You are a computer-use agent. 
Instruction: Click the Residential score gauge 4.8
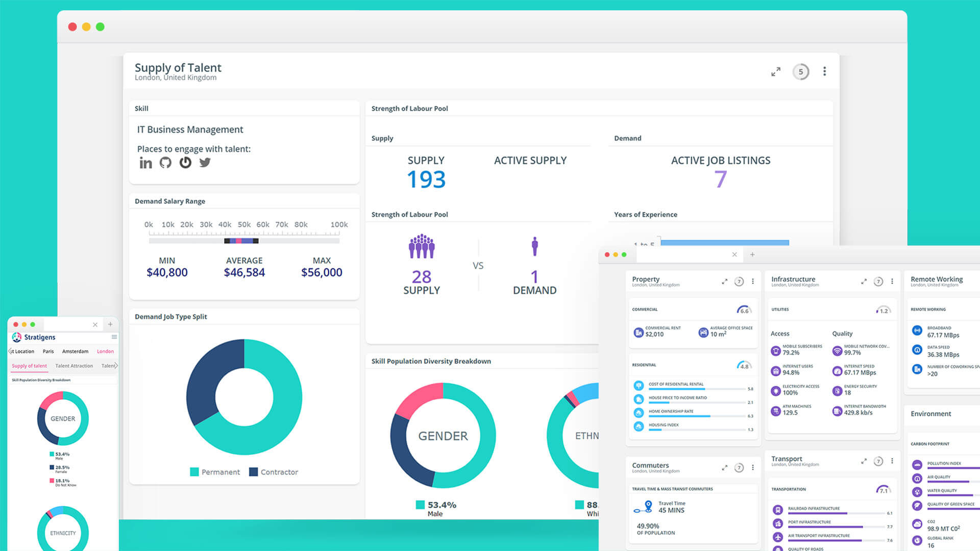click(744, 365)
